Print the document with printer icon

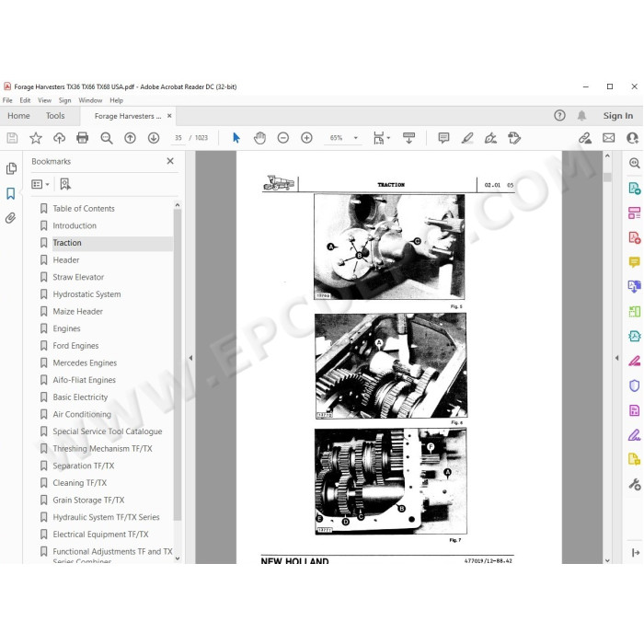[83, 138]
